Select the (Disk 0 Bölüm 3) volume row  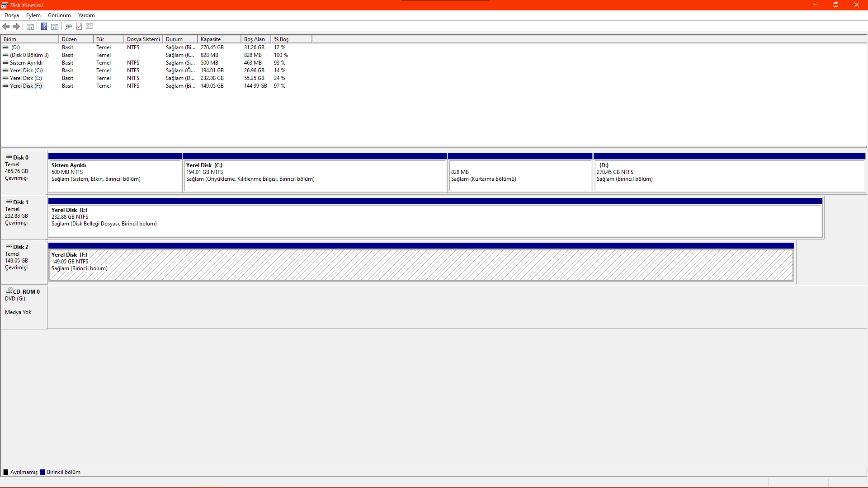[x=29, y=55]
